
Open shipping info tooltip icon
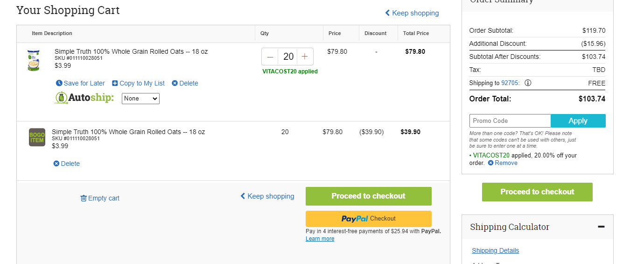coord(528,83)
